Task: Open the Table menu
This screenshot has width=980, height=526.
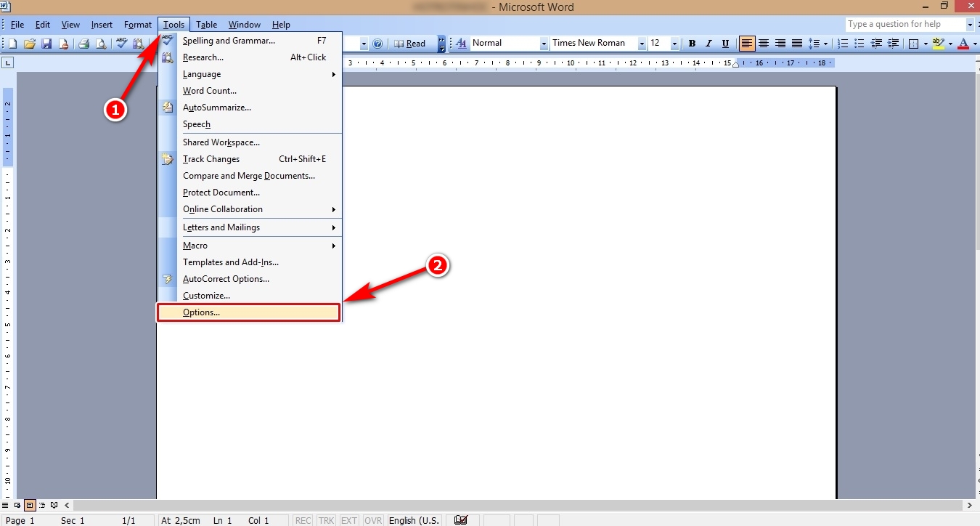Action: [206, 25]
